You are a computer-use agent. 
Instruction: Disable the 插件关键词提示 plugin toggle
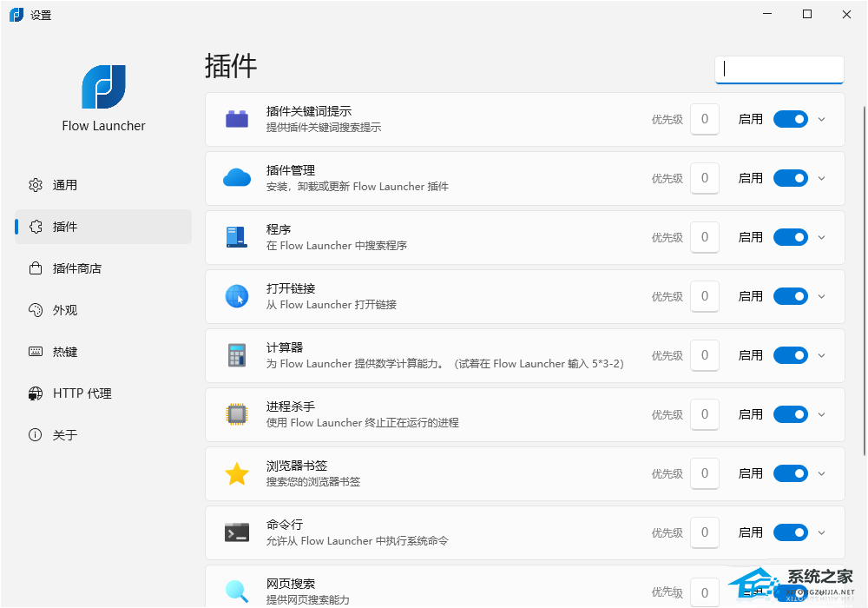tap(791, 119)
